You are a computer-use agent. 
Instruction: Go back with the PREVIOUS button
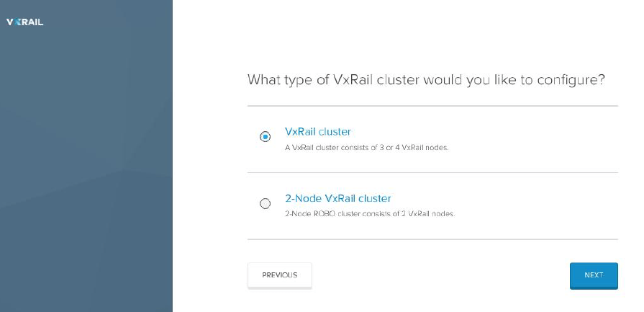[279, 275]
